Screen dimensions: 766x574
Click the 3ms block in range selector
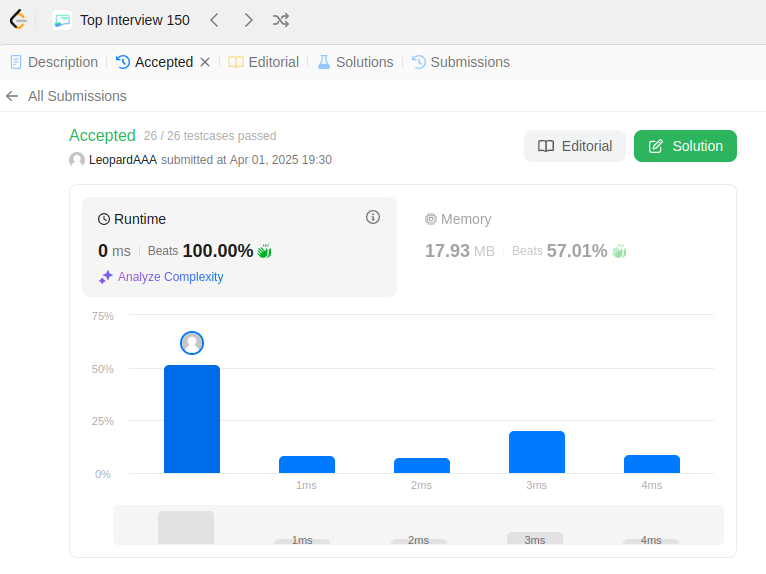click(x=535, y=538)
